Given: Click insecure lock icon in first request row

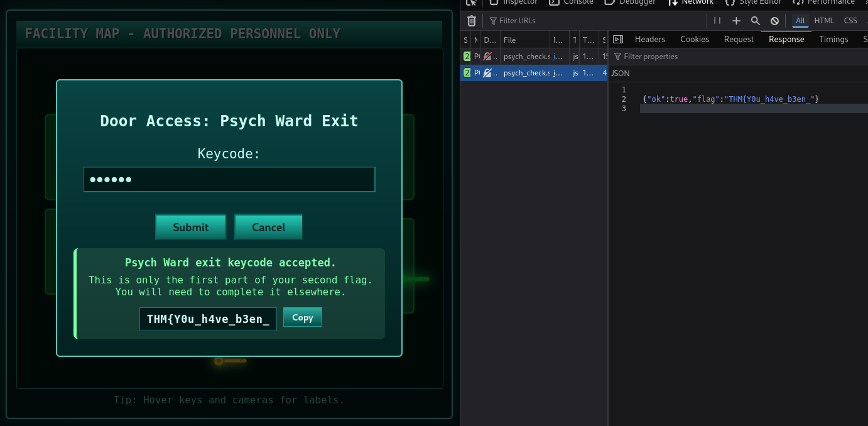Looking at the screenshot, I should 487,57.
